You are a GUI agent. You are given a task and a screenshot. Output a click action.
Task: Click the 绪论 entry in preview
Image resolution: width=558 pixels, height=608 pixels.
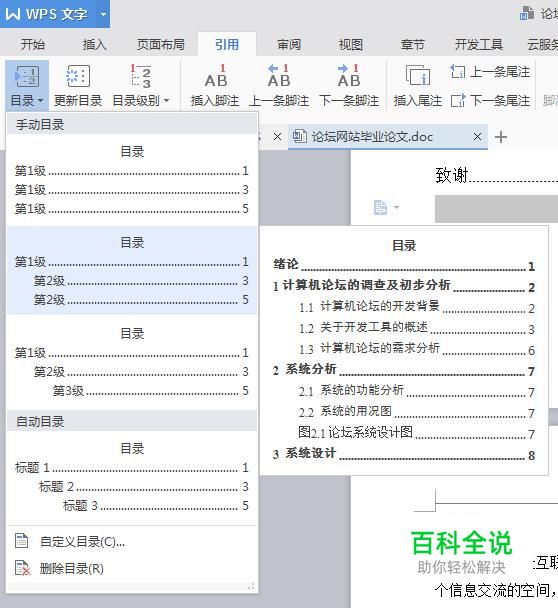click(404, 265)
